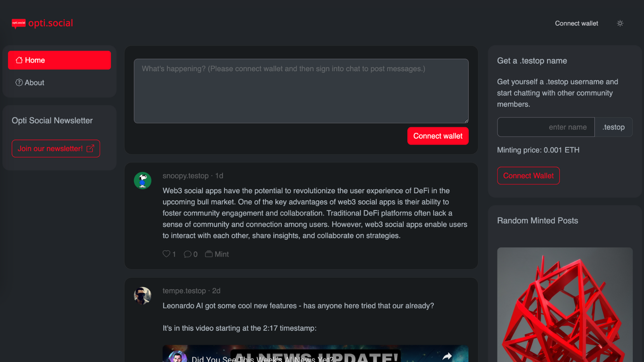Open comments on the Web3 post

pyautogui.click(x=188, y=254)
